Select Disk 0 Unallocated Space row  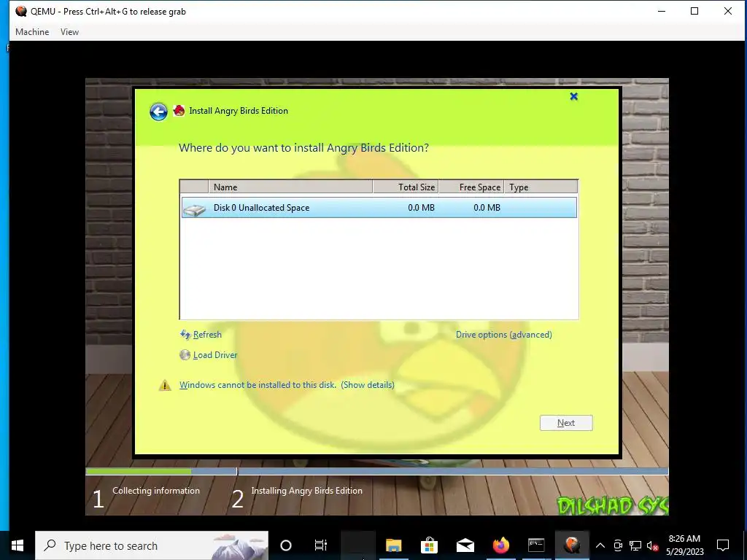379,208
